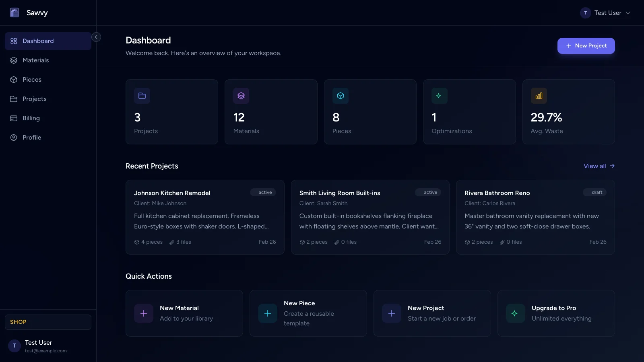Screen dimensions: 644x362
Task: Switch to the Dashboard section
Action: tap(38, 41)
